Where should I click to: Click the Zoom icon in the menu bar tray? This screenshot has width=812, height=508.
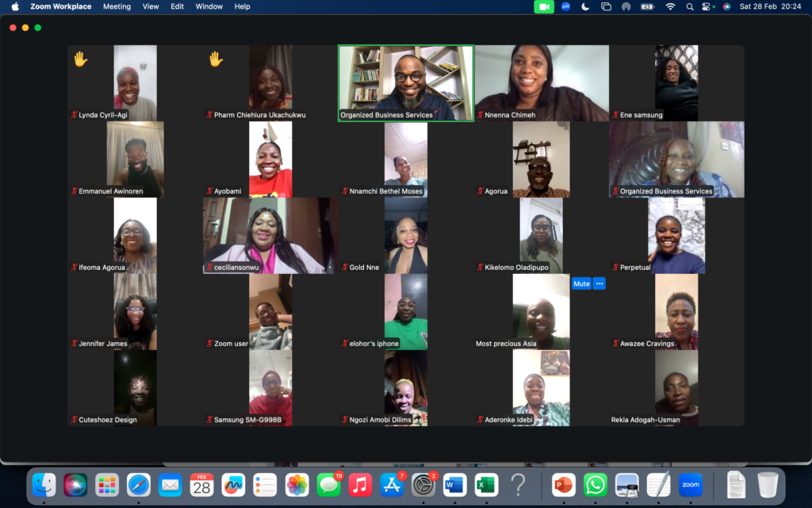pyautogui.click(x=565, y=6)
